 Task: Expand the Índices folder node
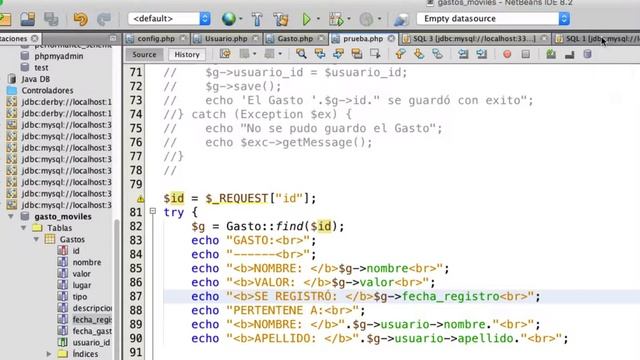pyautogui.click(x=49, y=354)
